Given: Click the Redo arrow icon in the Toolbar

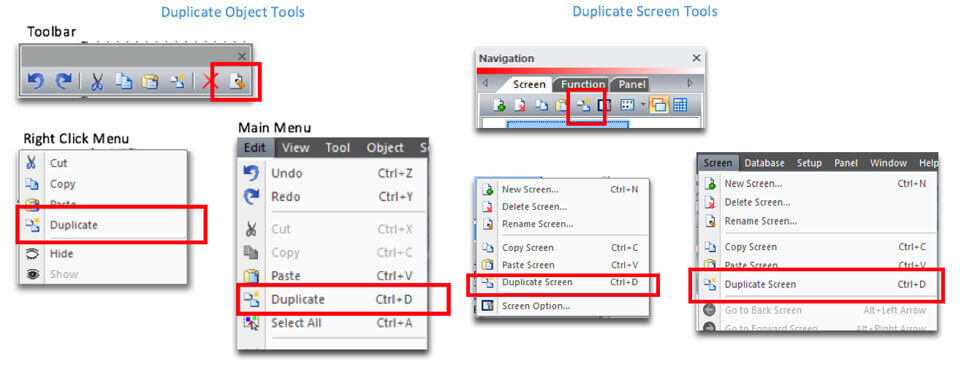Looking at the screenshot, I should pyautogui.click(x=63, y=81).
